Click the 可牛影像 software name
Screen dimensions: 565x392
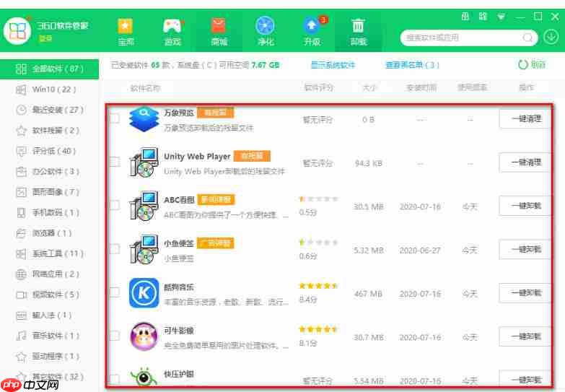pos(179,331)
